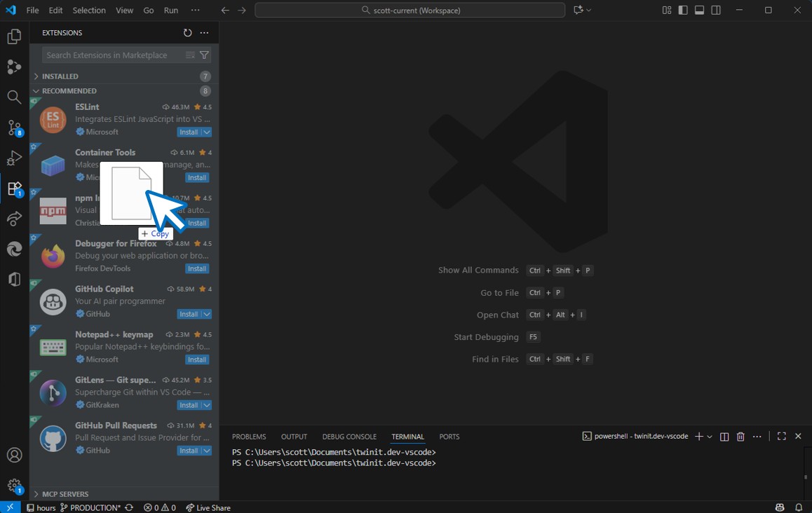Viewport: 812px width, 513px height.
Task: Toggle maximize the panel
Action: [x=781, y=436]
